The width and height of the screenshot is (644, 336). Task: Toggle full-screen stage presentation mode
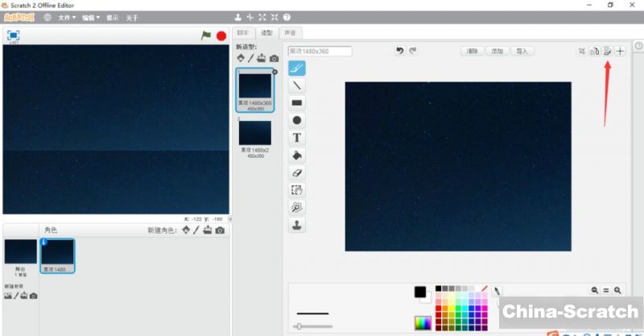click(13, 35)
